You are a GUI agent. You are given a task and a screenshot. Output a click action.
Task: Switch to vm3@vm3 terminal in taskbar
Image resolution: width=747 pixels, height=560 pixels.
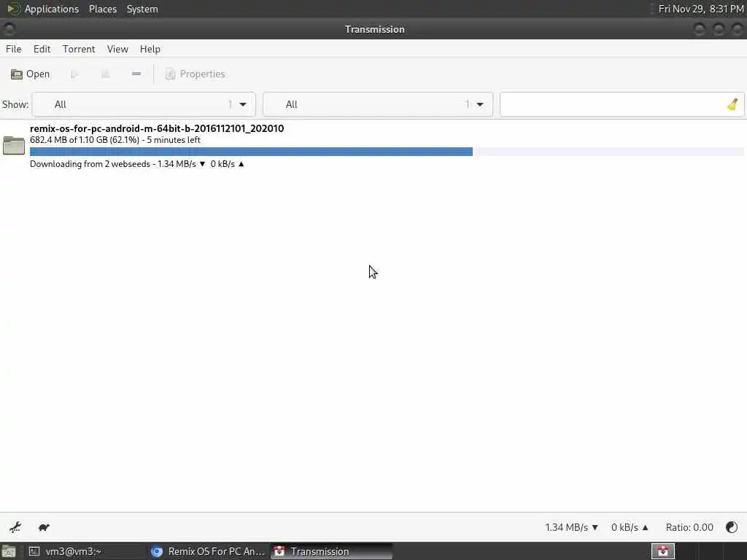tap(86, 551)
